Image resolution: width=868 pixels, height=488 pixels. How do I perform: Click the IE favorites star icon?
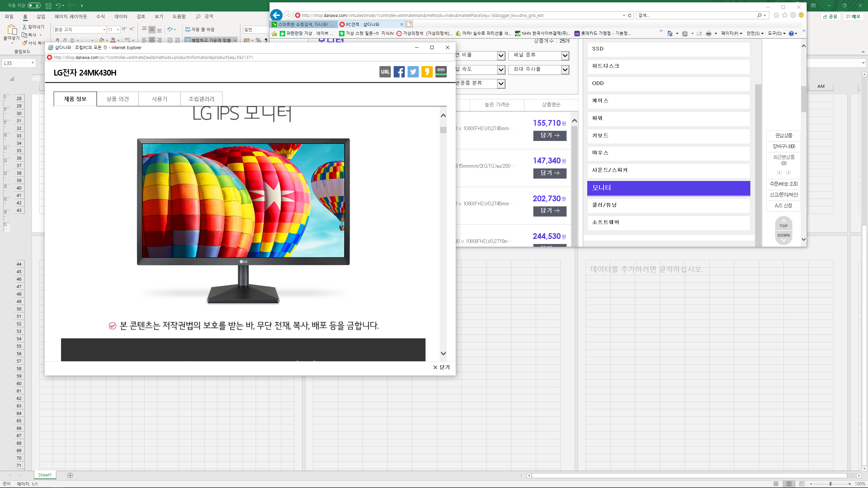(785, 15)
